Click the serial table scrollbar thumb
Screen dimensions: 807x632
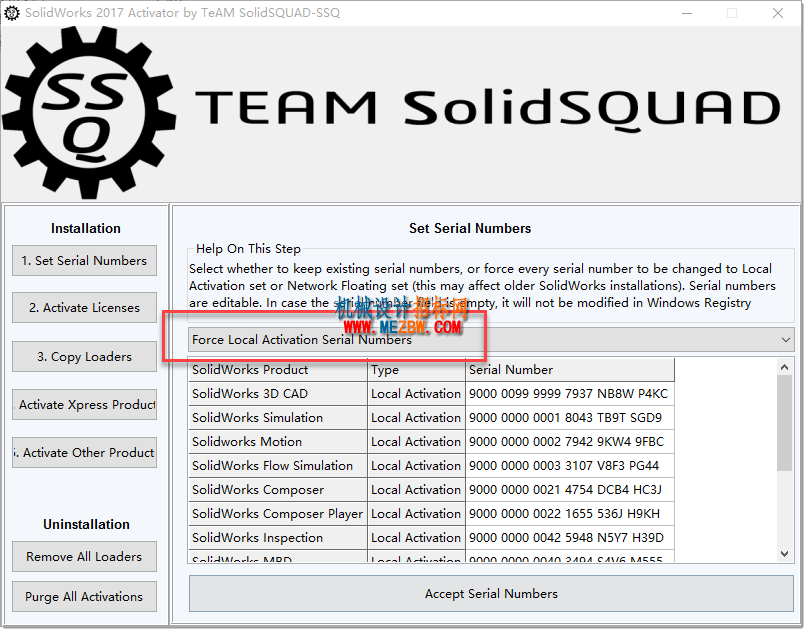[784, 423]
